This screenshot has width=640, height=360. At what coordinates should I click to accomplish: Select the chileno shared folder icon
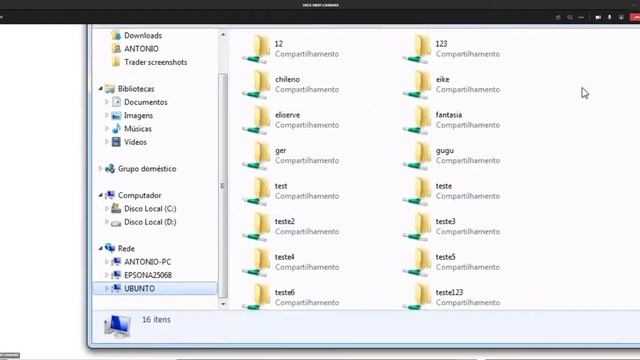[257, 84]
